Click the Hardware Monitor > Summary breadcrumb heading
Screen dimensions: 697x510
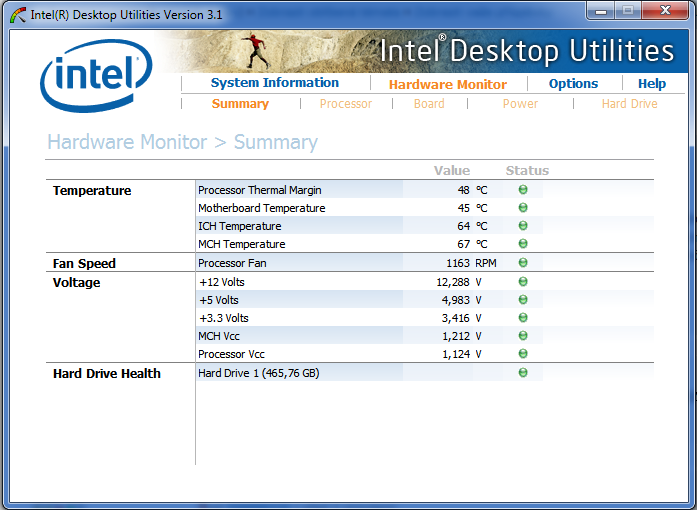(x=183, y=142)
